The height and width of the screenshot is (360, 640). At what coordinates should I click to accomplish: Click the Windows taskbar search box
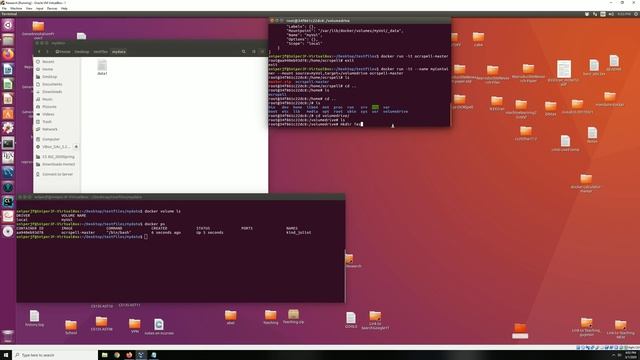[55, 355]
